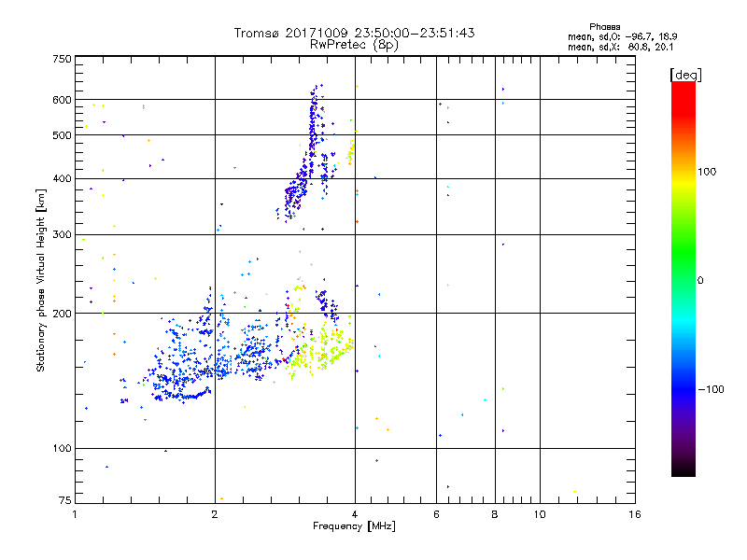Click the green region of the colorbar
This screenshot has height=560, width=747.
tap(684, 252)
